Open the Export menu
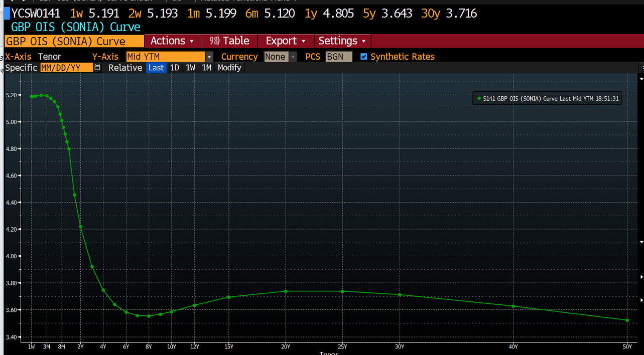 [x=285, y=41]
